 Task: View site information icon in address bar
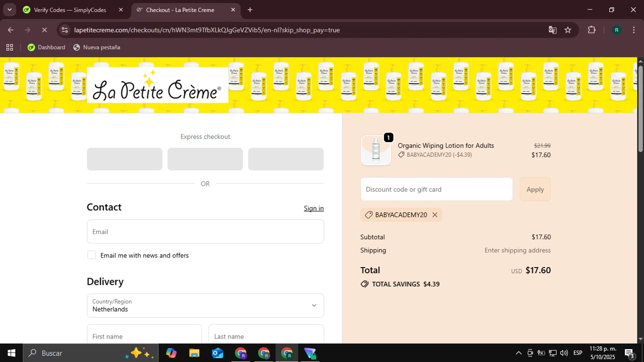pyautogui.click(x=65, y=30)
